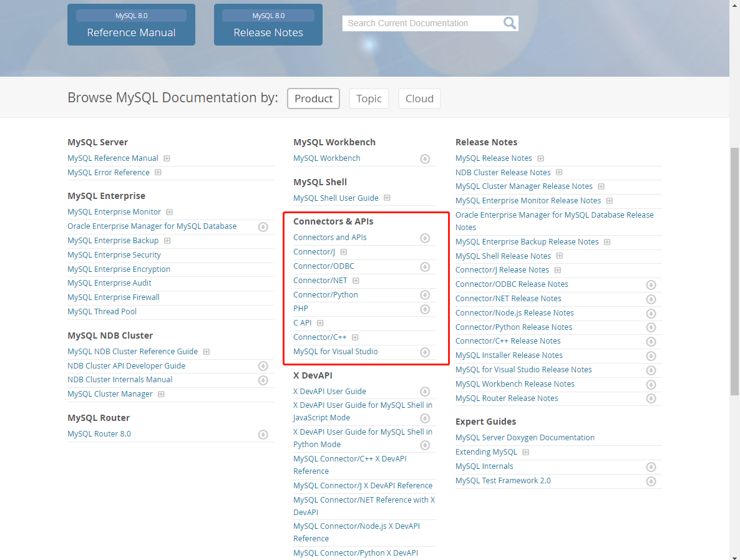This screenshot has height=560, width=740.
Task: Click the arrow icon next to Connector/ODBC
Action: click(425, 266)
